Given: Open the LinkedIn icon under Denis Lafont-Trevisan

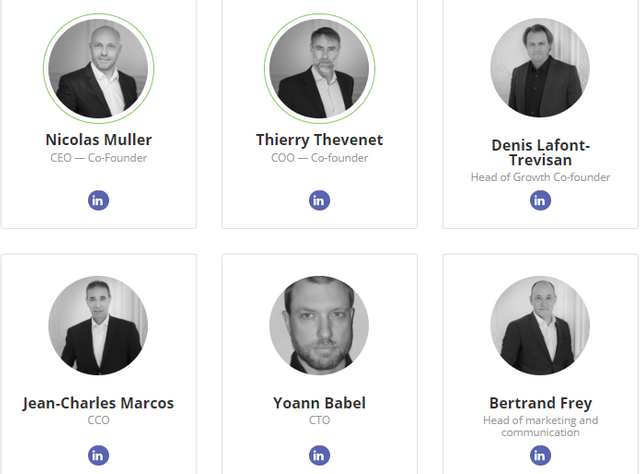Looking at the screenshot, I should point(540,200).
